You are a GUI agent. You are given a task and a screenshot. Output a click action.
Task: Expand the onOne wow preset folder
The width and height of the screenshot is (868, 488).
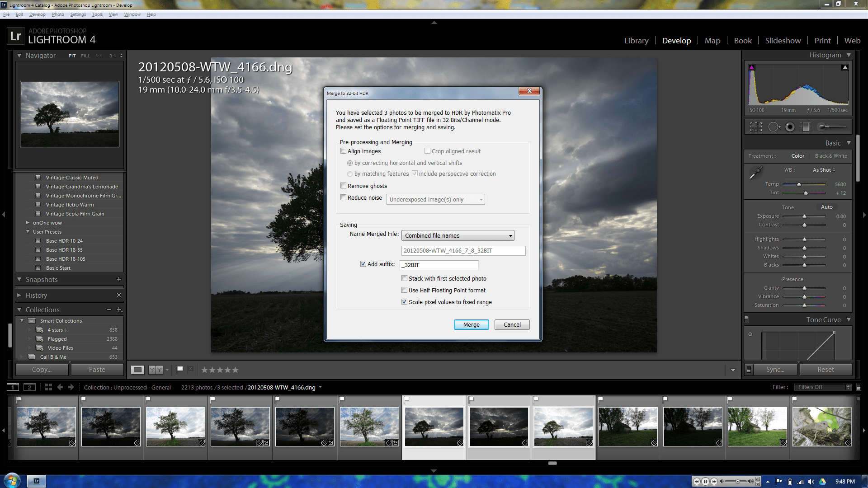tap(28, 223)
